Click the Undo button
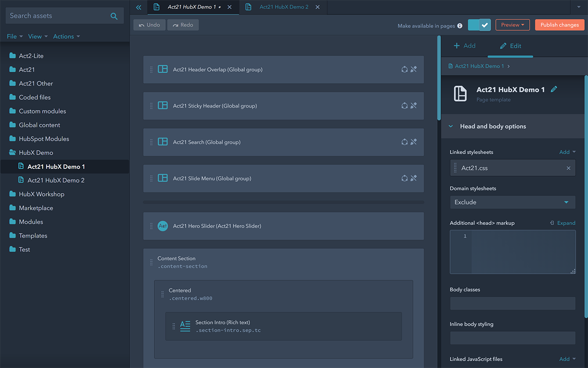The image size is (588, 368). (149, 25)
